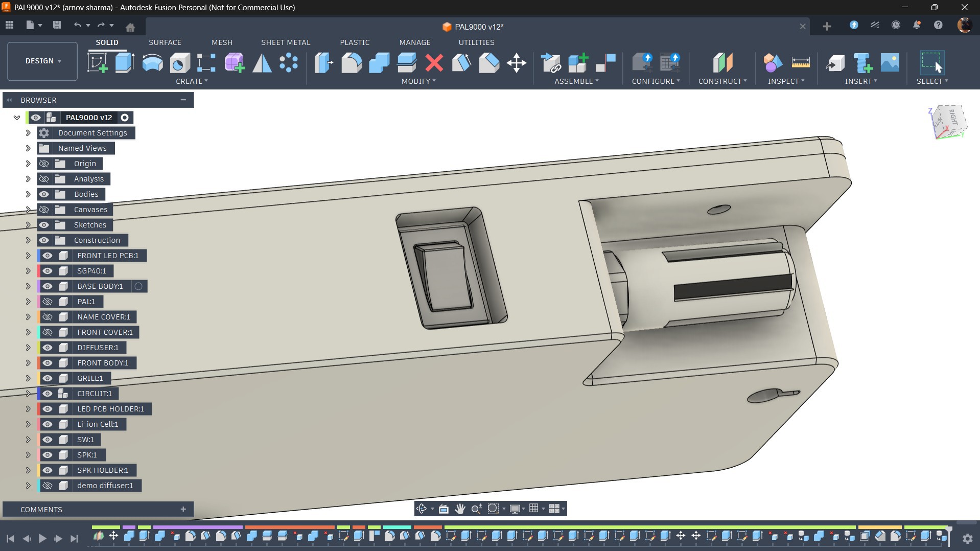Viewport: 980px width, 551px height.
Task: Expand the CIRCUIT:1 component tree
Action: (28, 394)
